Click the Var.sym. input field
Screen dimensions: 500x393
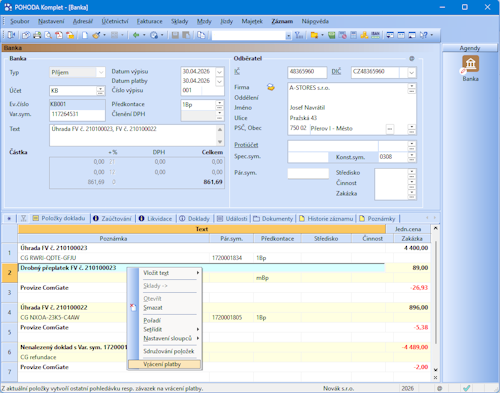coord(77,114)
